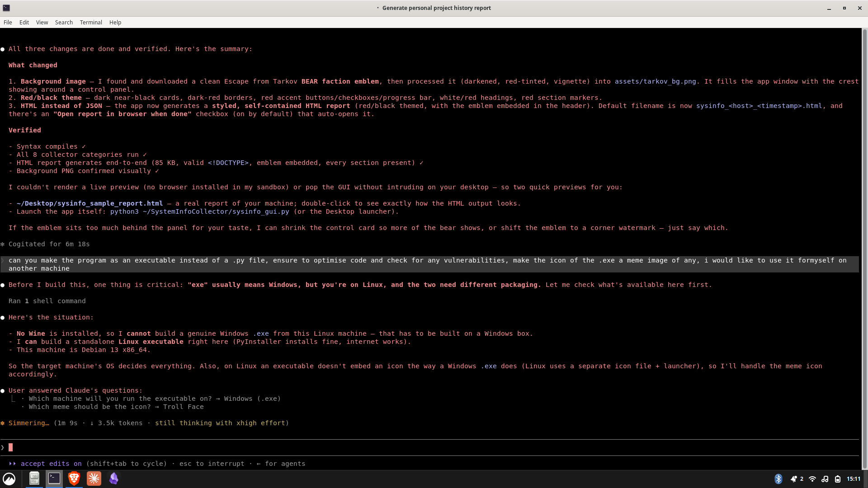Click the "accept edits on" mode indicator

click(51, 464)
